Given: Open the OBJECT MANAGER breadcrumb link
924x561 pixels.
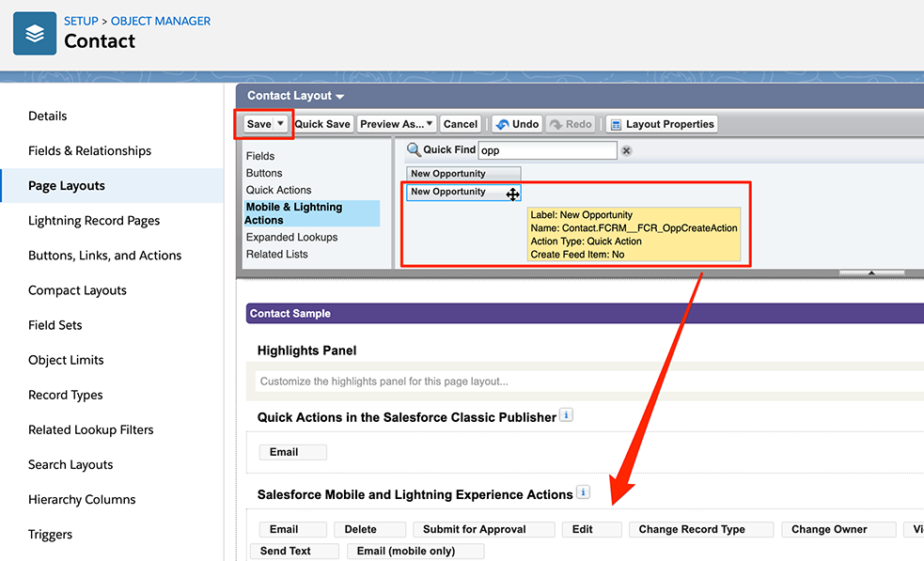Looking at the screenshot, I should tap(161, 21).
